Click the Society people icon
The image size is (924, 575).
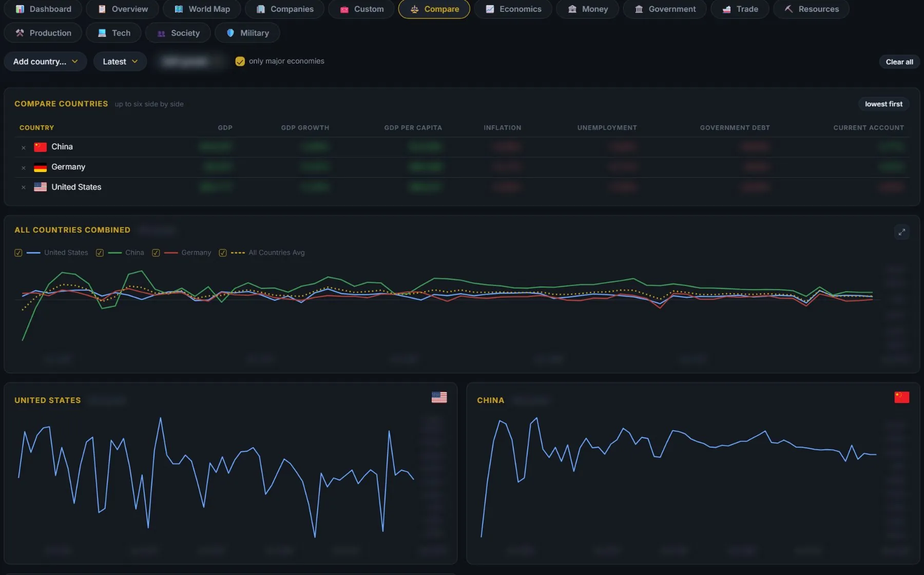click(161, 33)
